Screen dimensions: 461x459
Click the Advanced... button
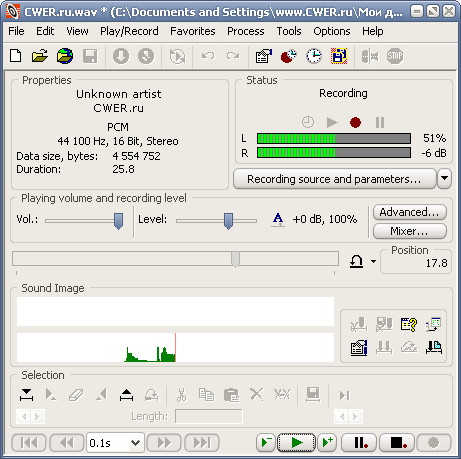coord(409,212)
